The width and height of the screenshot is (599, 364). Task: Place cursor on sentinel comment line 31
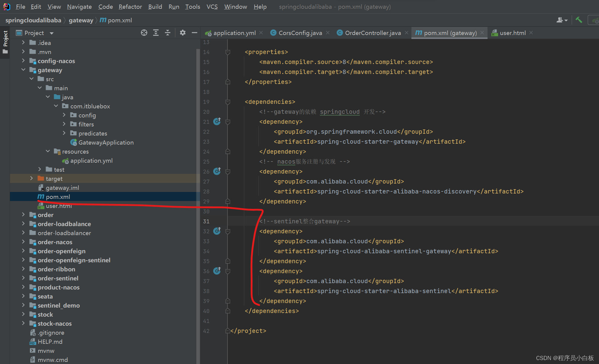point(304,221)
